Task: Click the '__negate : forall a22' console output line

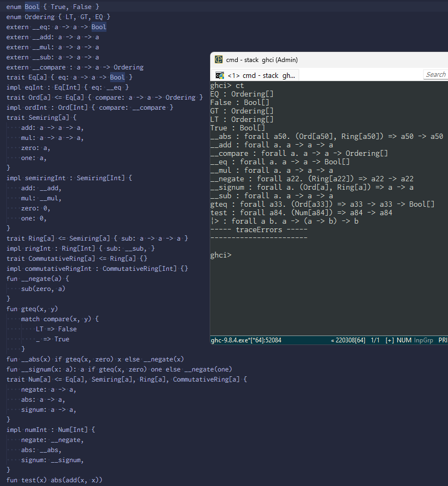Action: pyautogui.click(x=312, y=179)
